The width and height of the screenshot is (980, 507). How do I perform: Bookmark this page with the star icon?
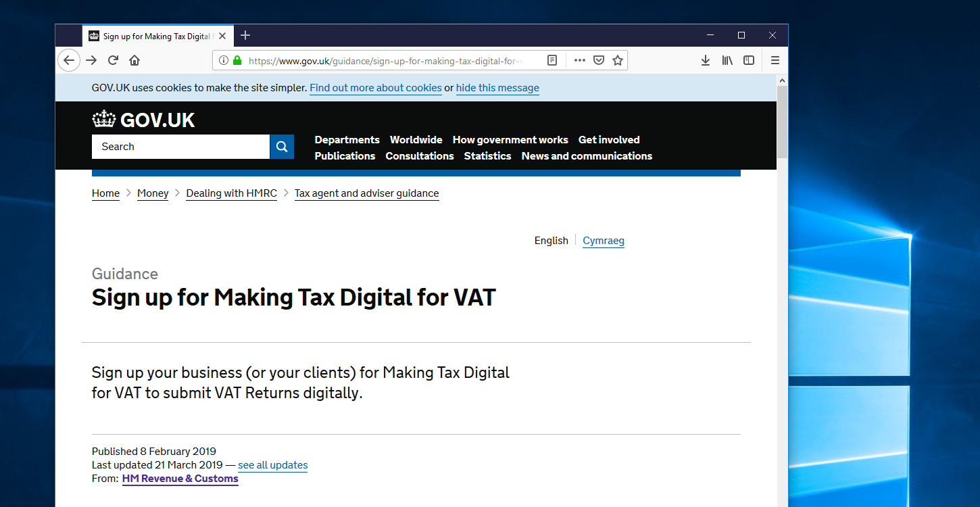(x=617, y=60)
